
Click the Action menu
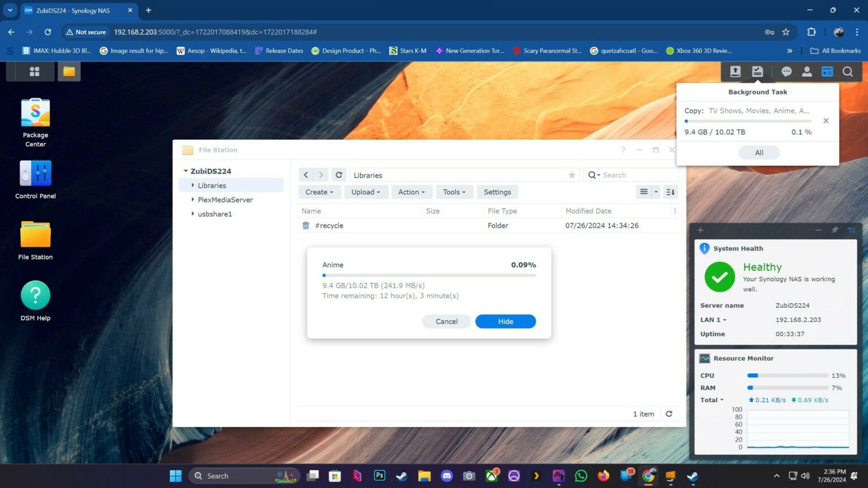[411, 192]
